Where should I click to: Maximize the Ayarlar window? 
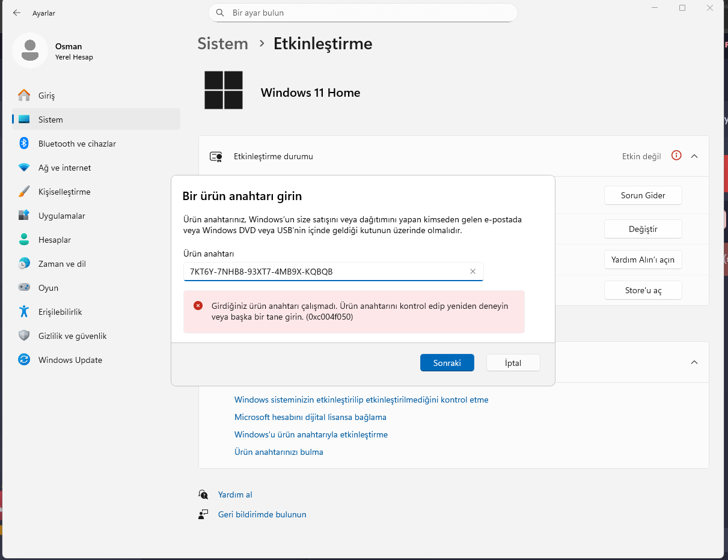tap(682, 8)
